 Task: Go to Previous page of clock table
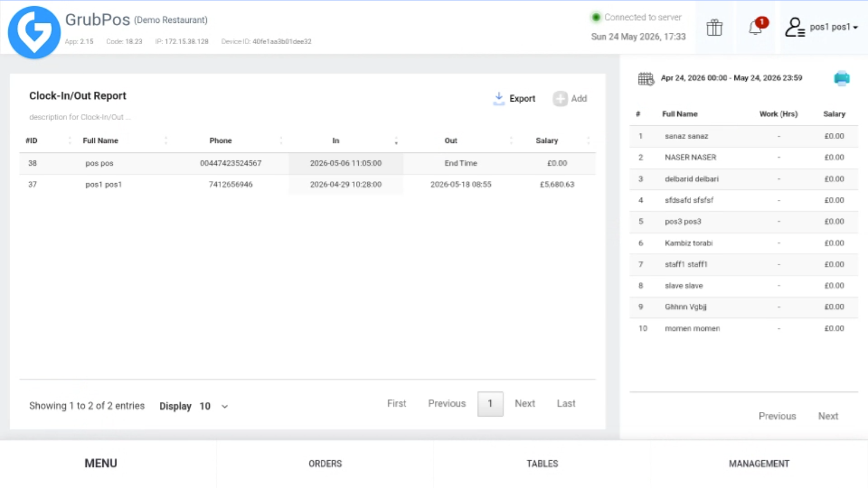click(x=447, y=404)
